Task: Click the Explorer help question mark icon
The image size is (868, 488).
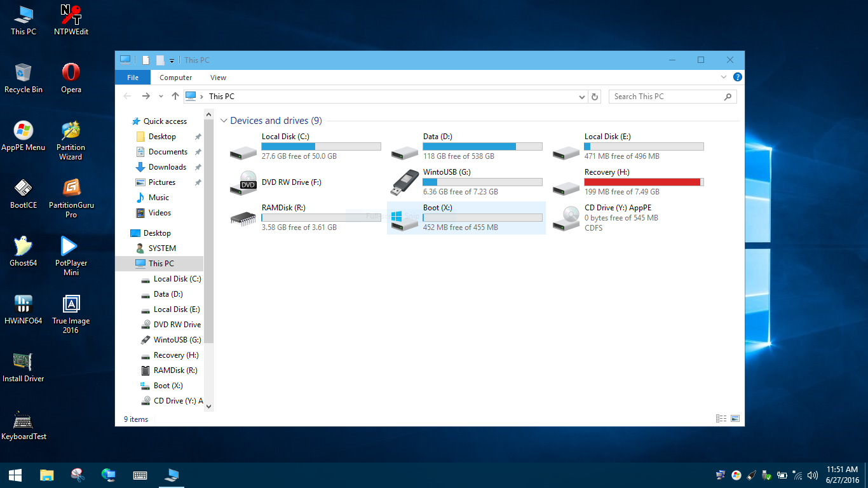Action: (x=737, y=77)
